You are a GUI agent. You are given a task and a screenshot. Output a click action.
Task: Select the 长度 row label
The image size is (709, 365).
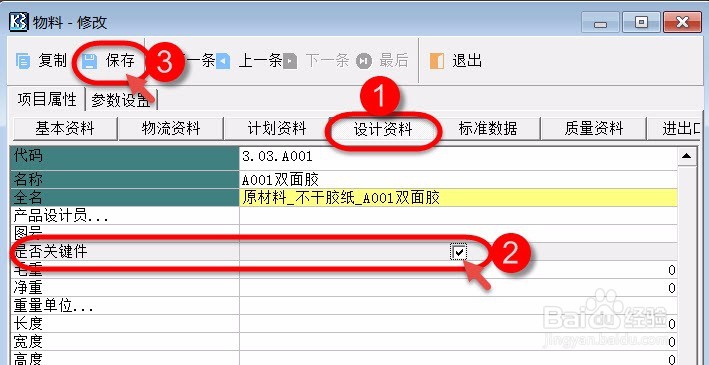click(x=125, y=324)
